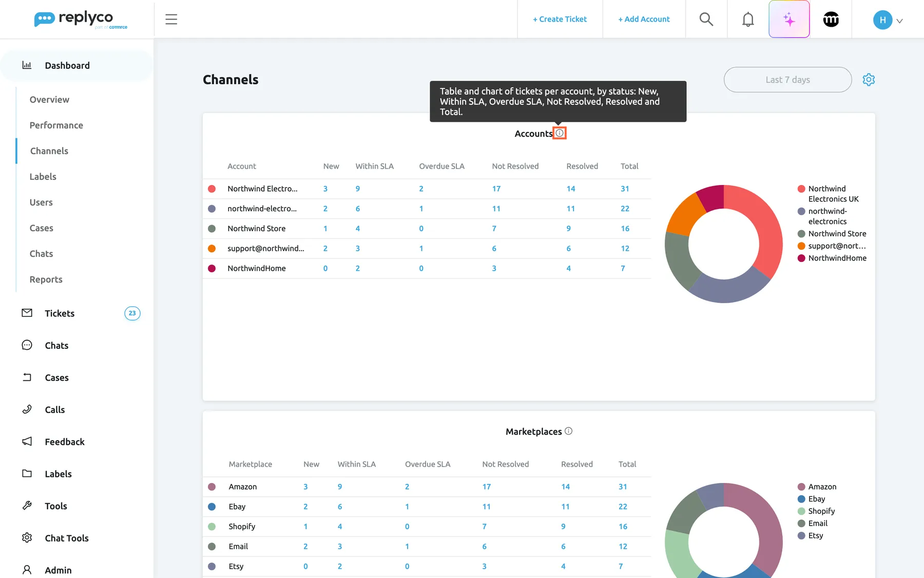Open Tickets envelope icon in sidebar

[x=27, y=313]
